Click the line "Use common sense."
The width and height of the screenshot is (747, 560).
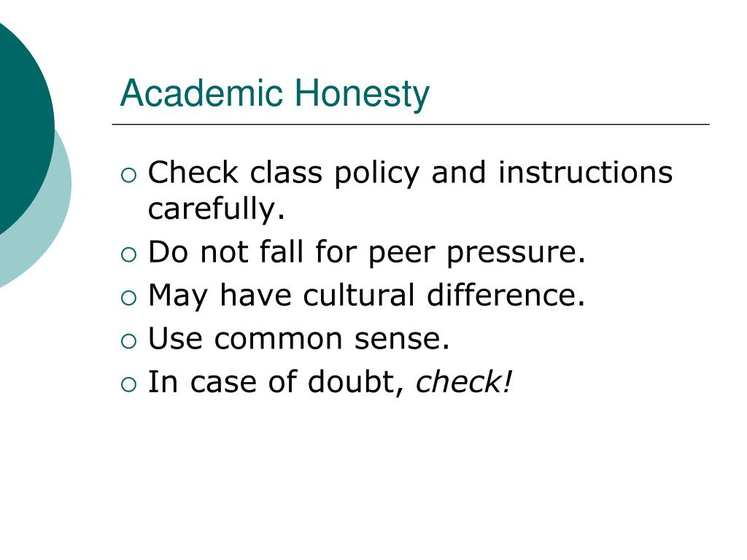pos(298,338)
